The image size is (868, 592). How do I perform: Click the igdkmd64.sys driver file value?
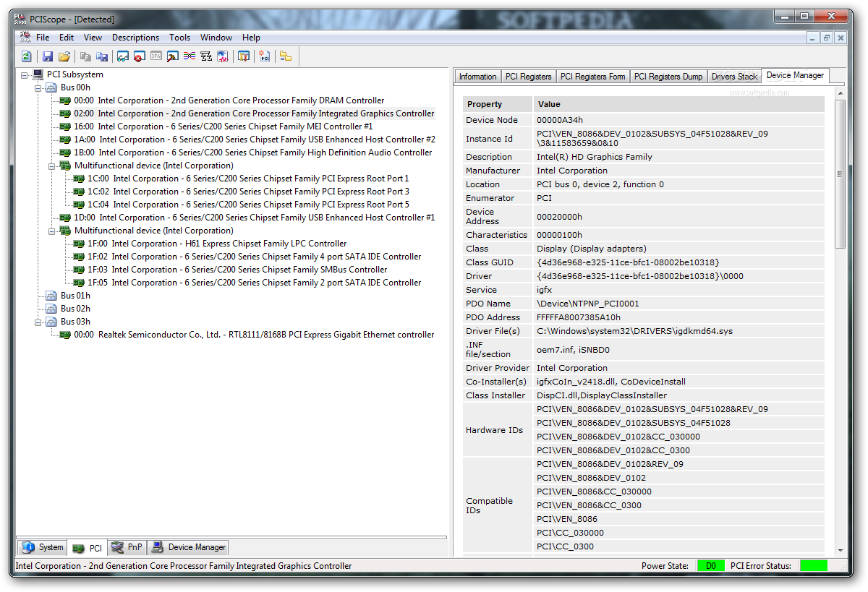coord(634,331)
